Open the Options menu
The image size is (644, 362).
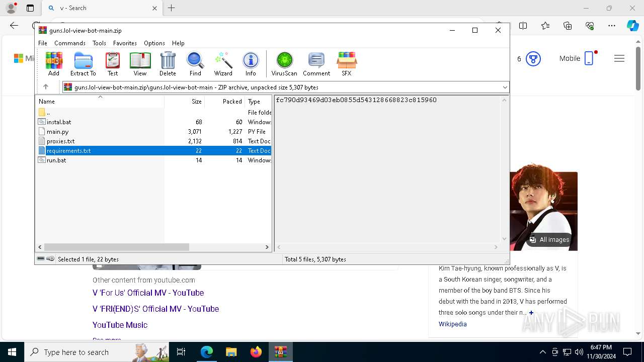coord(154,43)
